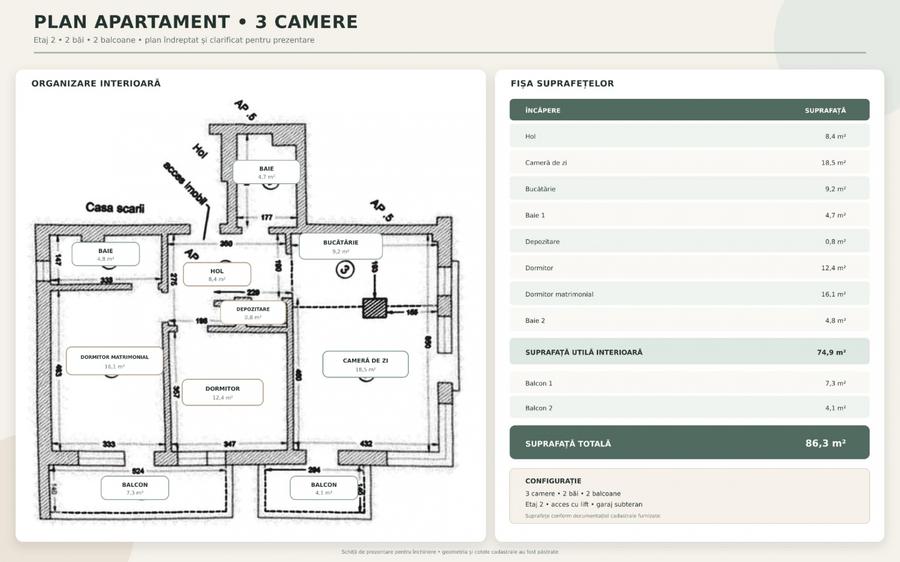Click the 'SUPRAFAȚĂ TOTALĂ' label

point(568,444)
